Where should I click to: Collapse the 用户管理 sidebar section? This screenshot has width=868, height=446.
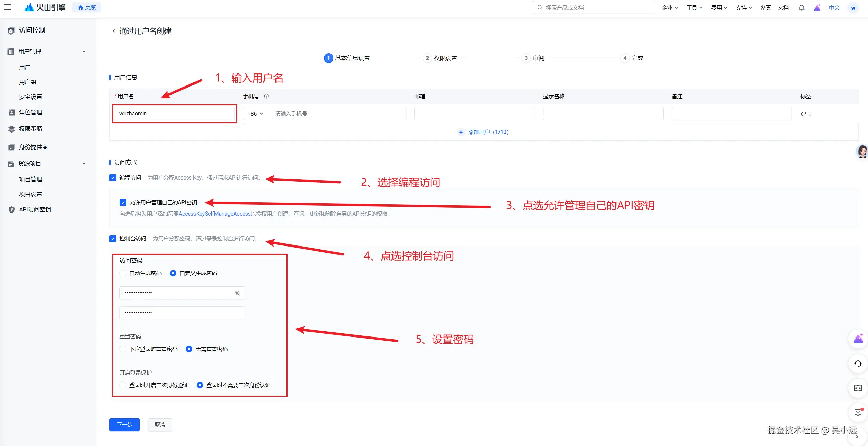pos(84,51)
